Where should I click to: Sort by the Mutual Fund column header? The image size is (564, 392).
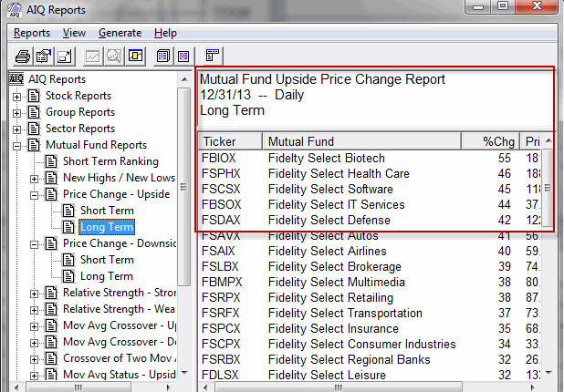361,141
